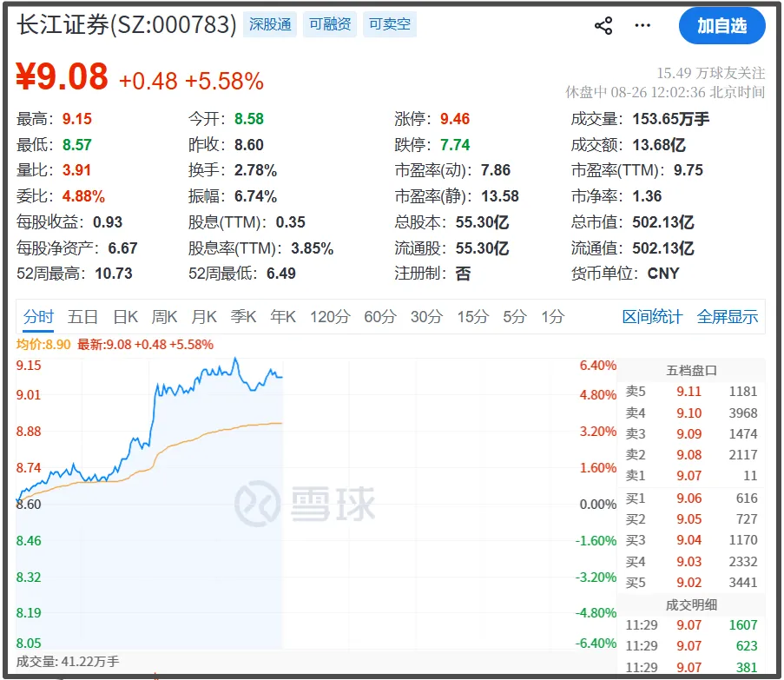Click the 加自选 button
The image size is (784, 680).
722,25
